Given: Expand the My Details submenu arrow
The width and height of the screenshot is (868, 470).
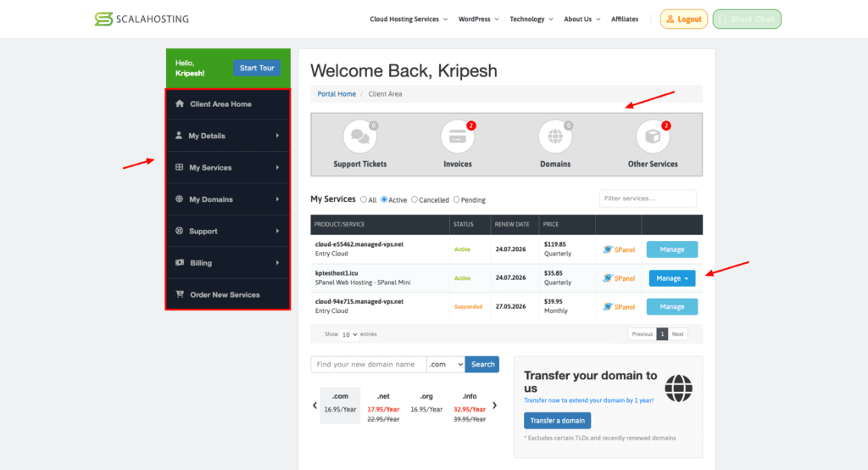Looking at the screenshot, I should [x=277, y=136].
